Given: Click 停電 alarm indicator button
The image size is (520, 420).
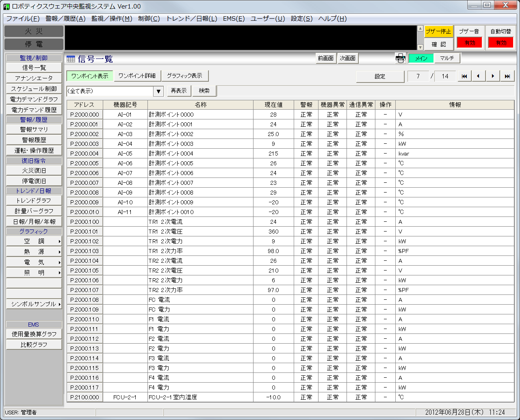Looking at the screenshot, I should (x=34, y=44).
